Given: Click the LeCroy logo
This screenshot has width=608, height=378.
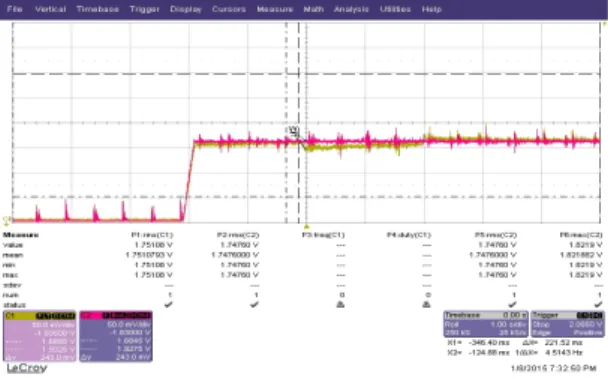Looking at the screenshot, I should point(27,368).
